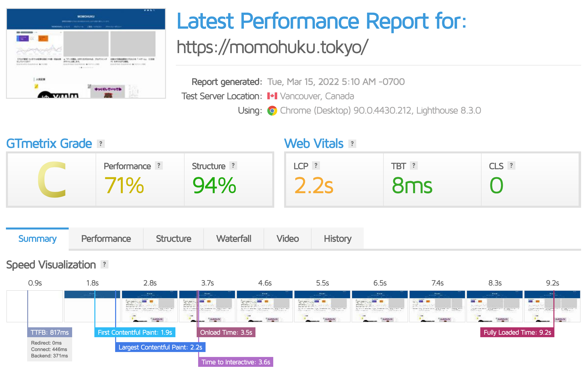Viewport: 588px width, 374px height.
Task: Open the Web Vitals help icon
Action: (x=352, y=144)
